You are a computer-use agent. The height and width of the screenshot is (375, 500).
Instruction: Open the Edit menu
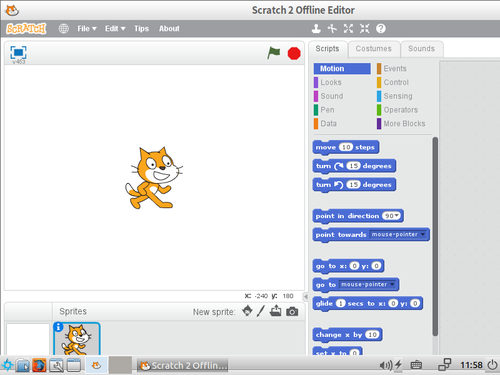pos(115,29)
